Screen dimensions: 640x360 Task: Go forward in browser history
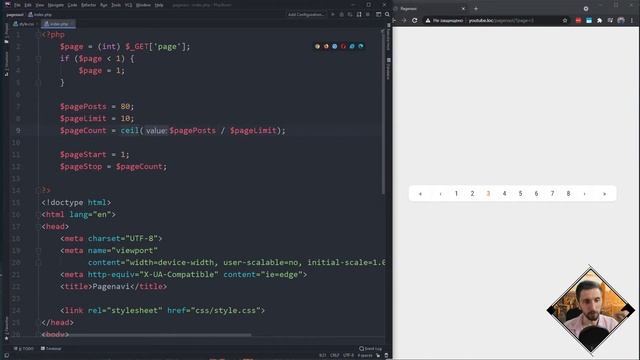[404, 20]
